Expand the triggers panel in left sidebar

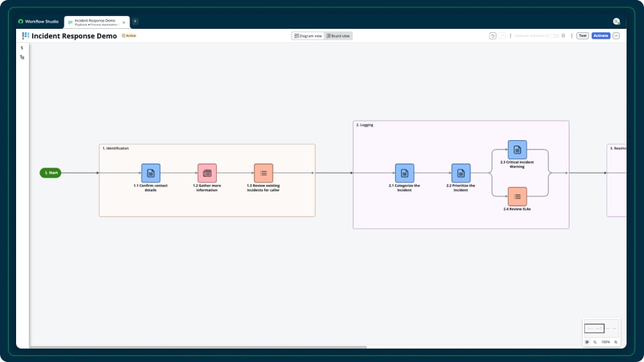tap(22, 48)
